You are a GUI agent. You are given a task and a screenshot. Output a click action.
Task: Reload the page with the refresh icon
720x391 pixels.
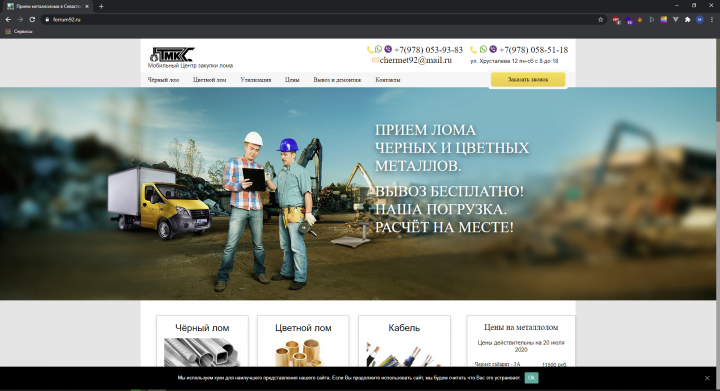click(32, 20)
